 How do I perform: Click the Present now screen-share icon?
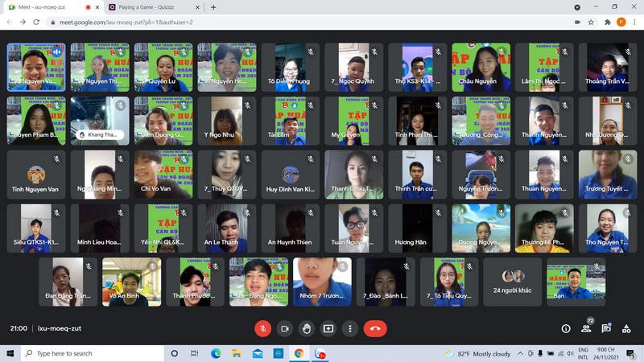pyautogui.click(x=328, y=328)
